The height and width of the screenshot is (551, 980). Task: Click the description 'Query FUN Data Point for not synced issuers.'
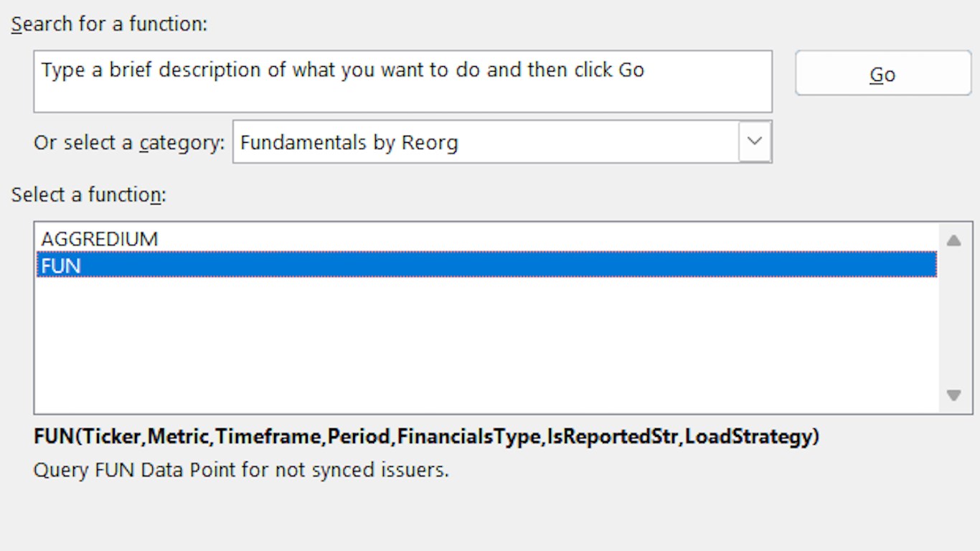[241, 471]
